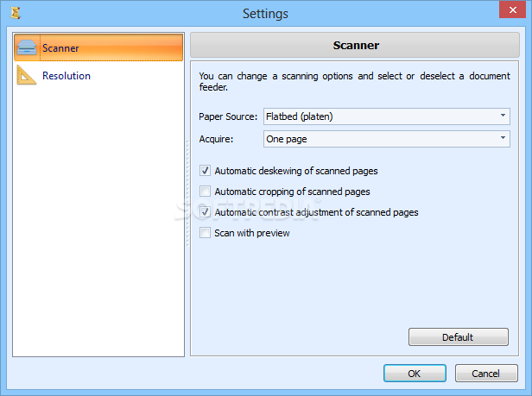532x396 pixels.
Task: Click the scanning options description text
Action: coord(354,81)
